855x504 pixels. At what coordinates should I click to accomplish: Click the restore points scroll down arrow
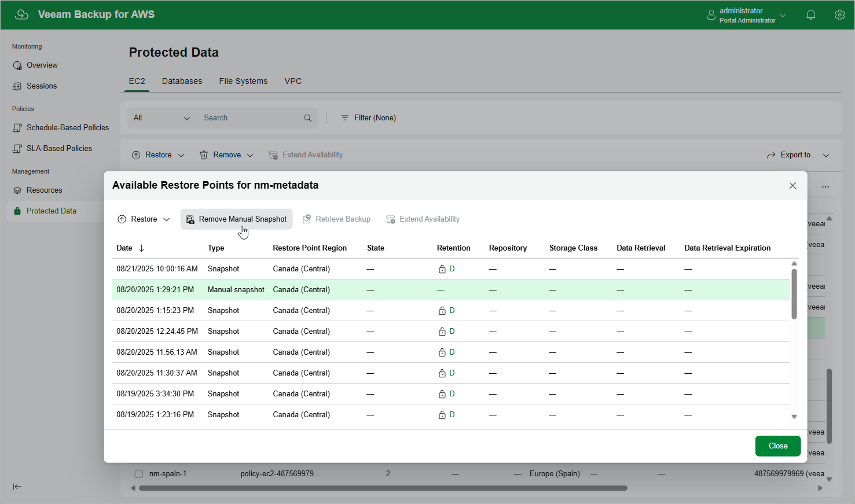(794, 417)
